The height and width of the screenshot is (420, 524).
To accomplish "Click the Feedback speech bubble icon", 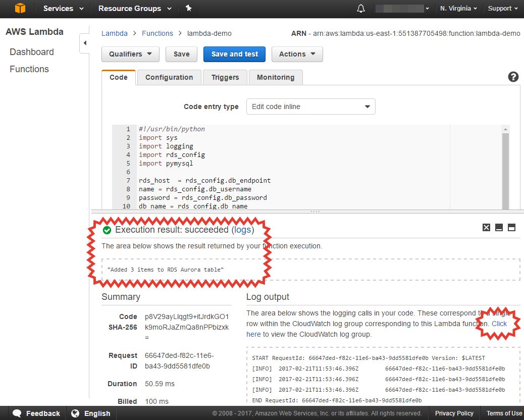I will (17, 413).
